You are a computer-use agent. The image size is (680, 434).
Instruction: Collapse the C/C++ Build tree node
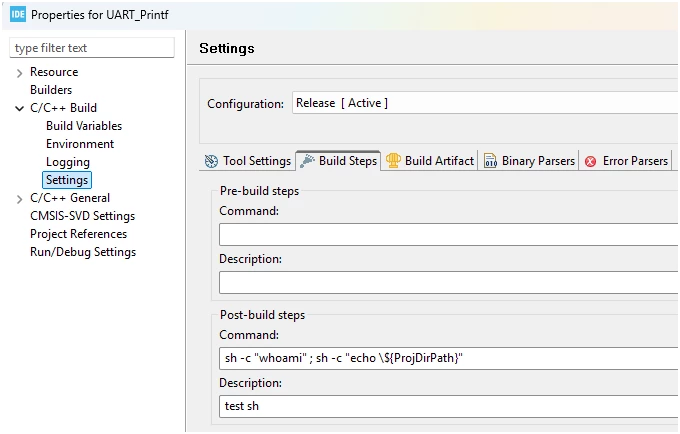[x=19, y=108]
